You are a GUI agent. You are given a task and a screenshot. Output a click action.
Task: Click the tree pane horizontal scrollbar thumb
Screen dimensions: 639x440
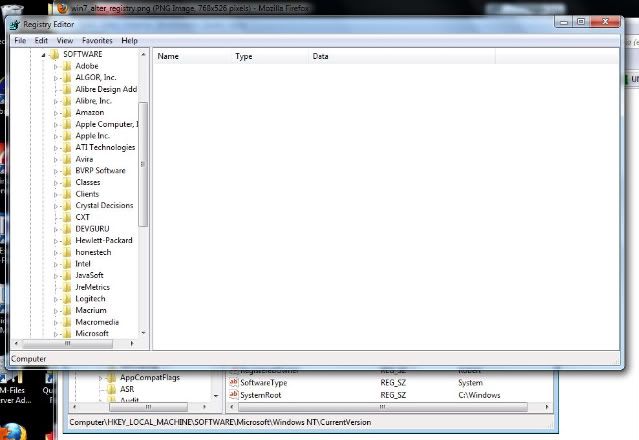coord(68,344)
